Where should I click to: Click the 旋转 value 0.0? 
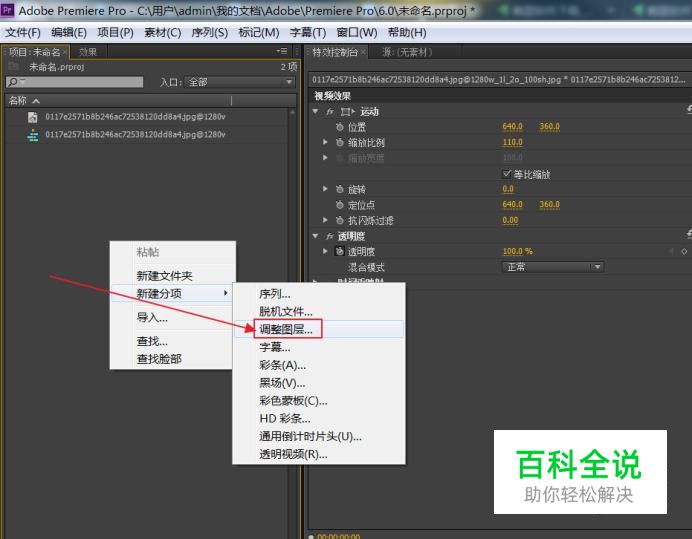(508, 189)
